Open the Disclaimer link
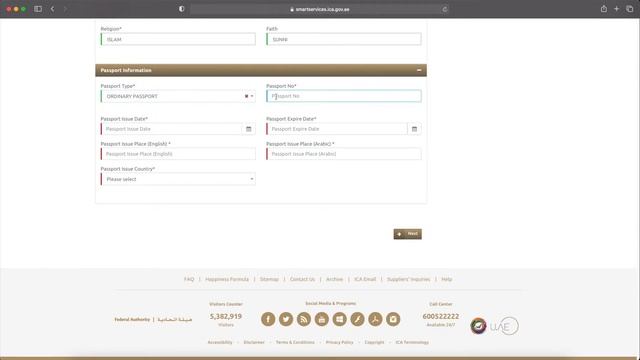Image resolution: width=640 pixels, height=360 pixels. (254, 342)
